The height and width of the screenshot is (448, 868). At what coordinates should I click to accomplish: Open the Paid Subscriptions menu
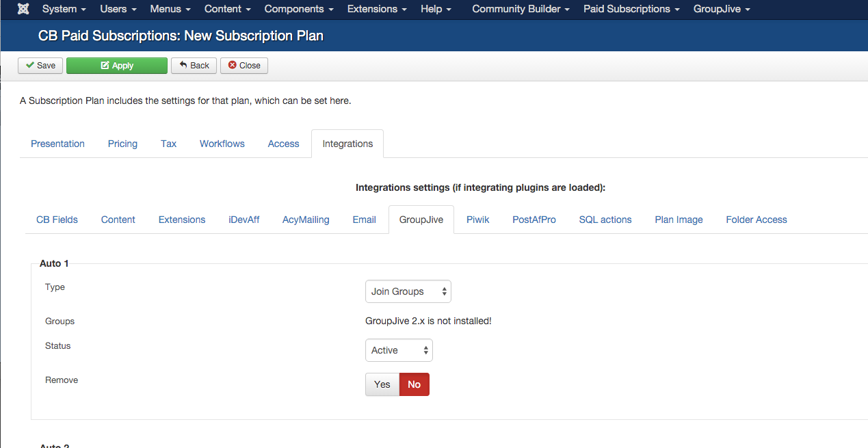click(631, 9)
